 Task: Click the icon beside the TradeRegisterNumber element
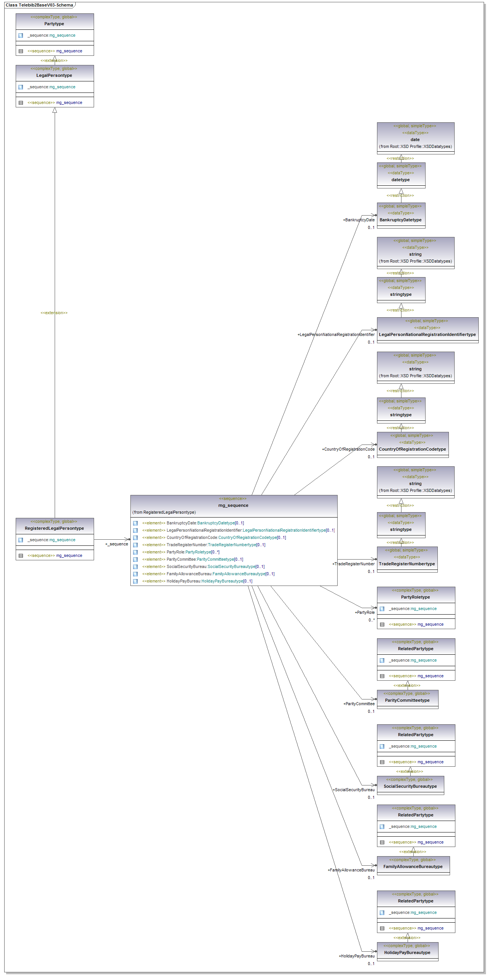(x=135, y=545)
